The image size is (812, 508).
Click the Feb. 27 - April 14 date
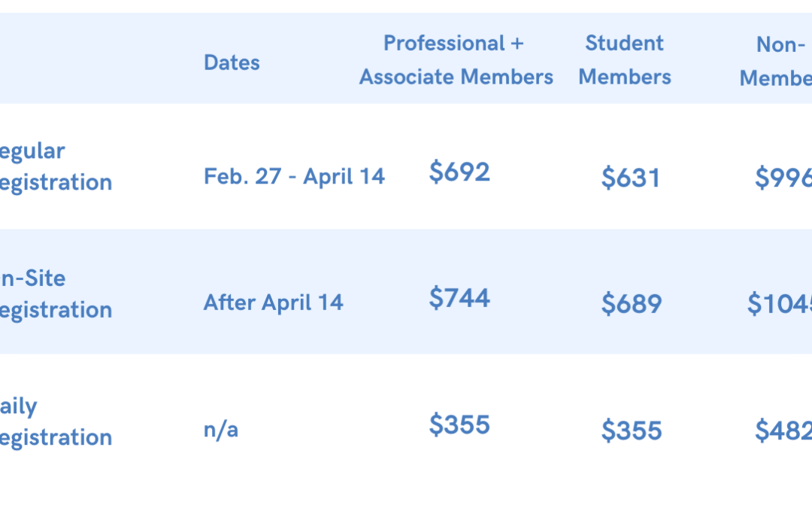[x=294, y=176]
